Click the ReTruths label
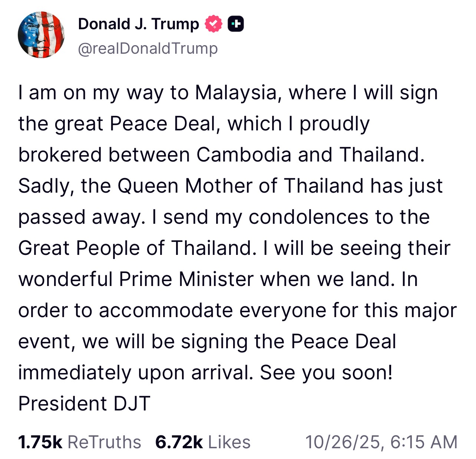Screen dimensions: 476x459 coord(105,442)
